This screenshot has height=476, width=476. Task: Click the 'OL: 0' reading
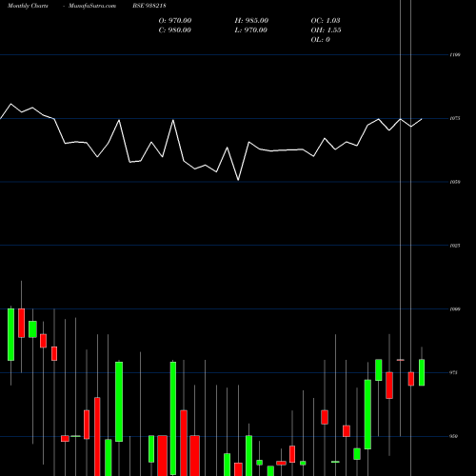point(320,39)
